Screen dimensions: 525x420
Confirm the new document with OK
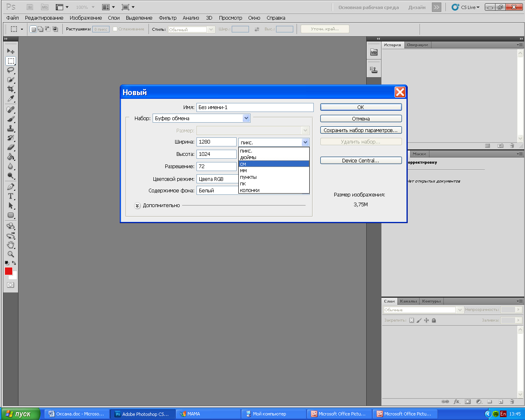pyautogui.click(x=361, y=107)
